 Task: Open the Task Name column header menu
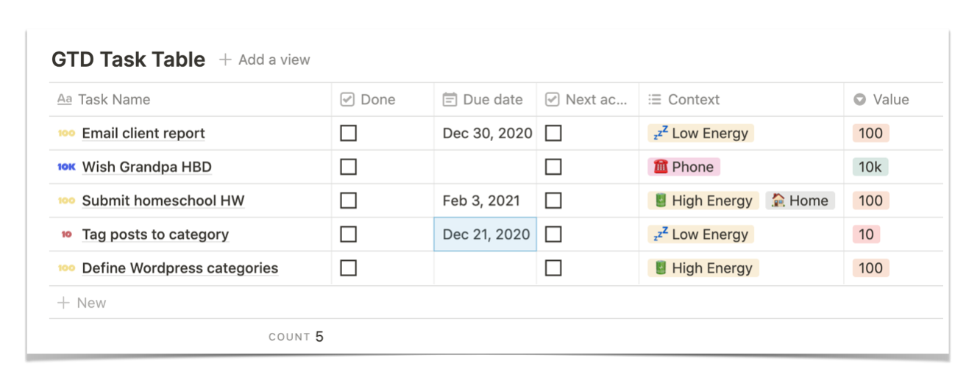point(114,100)
